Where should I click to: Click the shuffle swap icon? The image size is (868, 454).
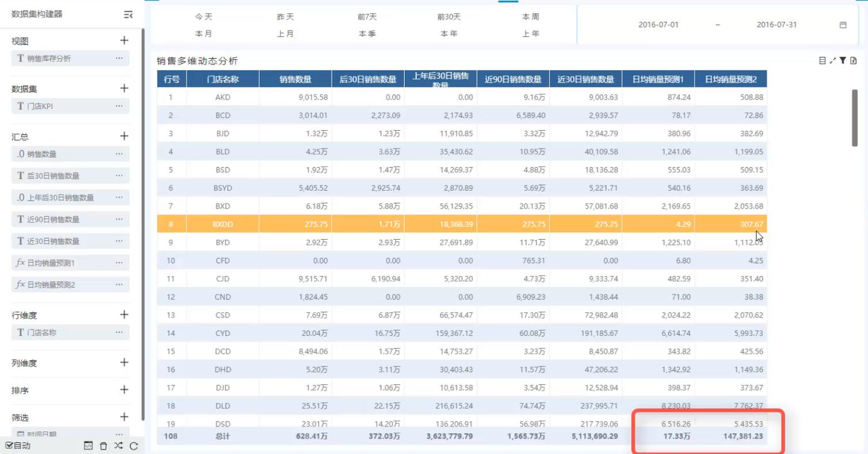pyautogui.click(x=119, y=445)
